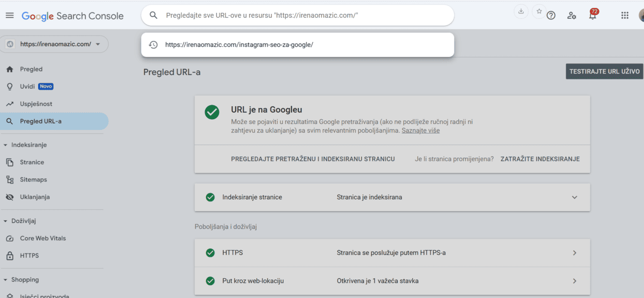644x298 pixels.
Task: Select the suggested instagram-seo-za-google URL
Action: [x=239, y=45]
